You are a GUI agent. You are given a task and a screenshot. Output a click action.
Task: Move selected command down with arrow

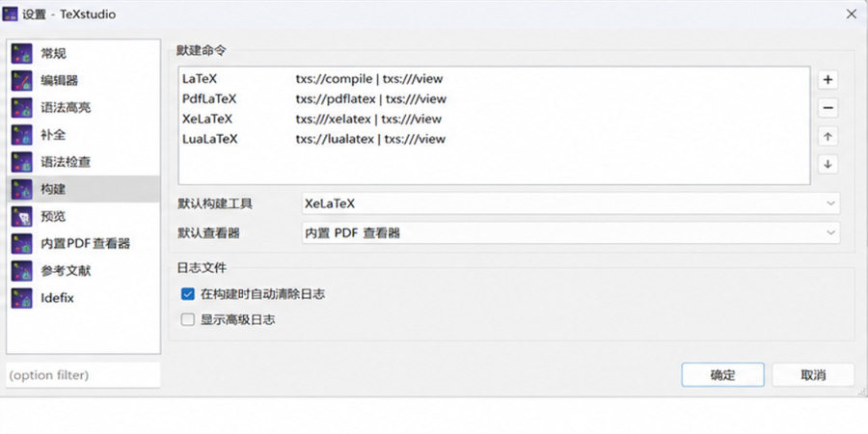827,164
